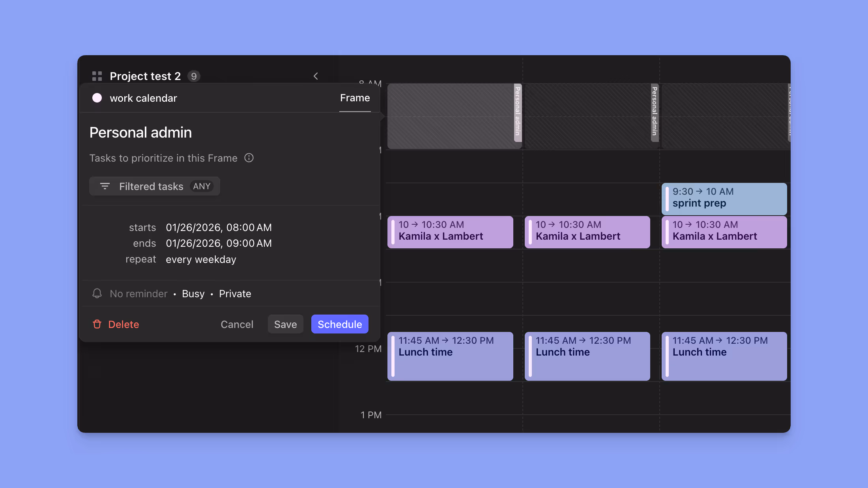Viewport: 868px width, 488px height.
Task: Click the filter icon on Filtered tasks
Action: (105, 186)
